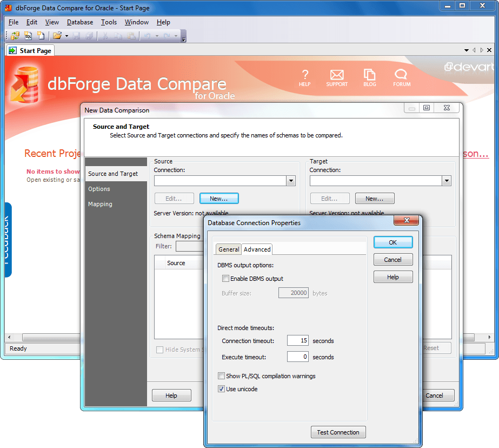Screen dimensions: 499x448
Task: Open the Target Connection dropdown
Action: tap(447, 181)
